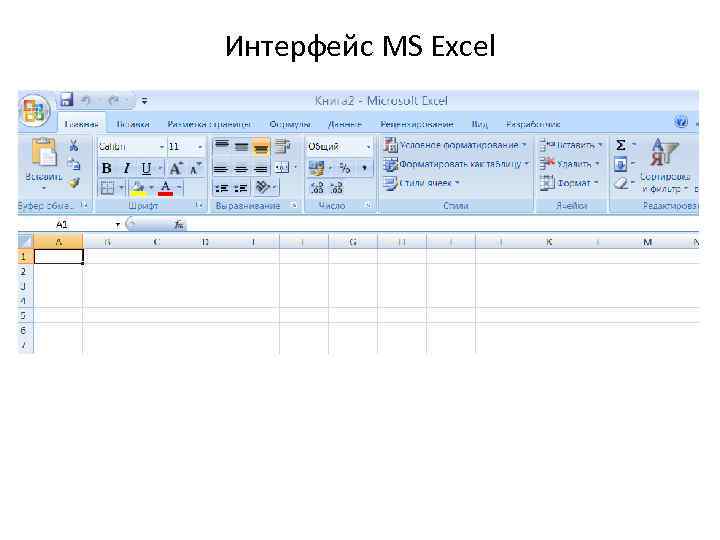Screen dimensions: 720x540
Task: Open the Fill down tool
Action: click(x=621, y=164)
